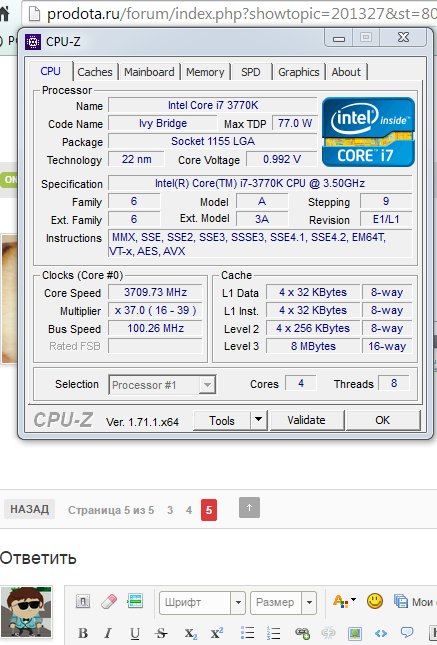Click the НАЗАД back button

click(30, 509)
